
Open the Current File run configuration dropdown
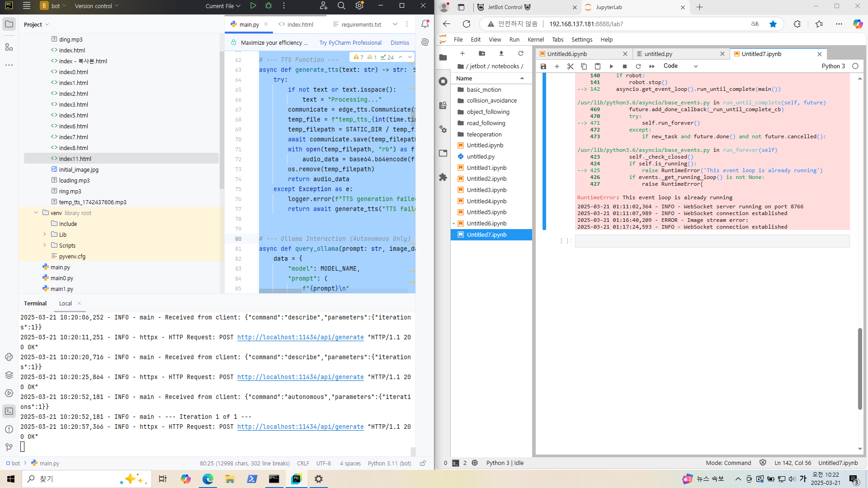223,6
